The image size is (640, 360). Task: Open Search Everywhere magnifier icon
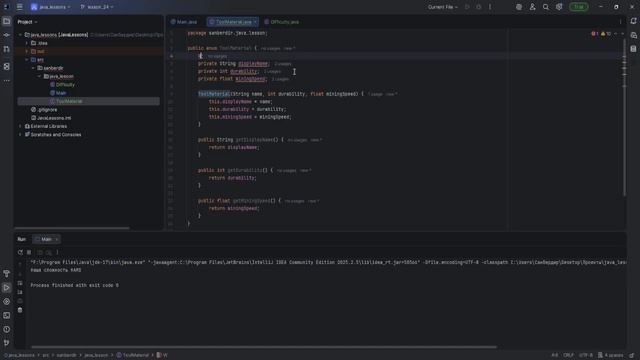tap(546, 7)
